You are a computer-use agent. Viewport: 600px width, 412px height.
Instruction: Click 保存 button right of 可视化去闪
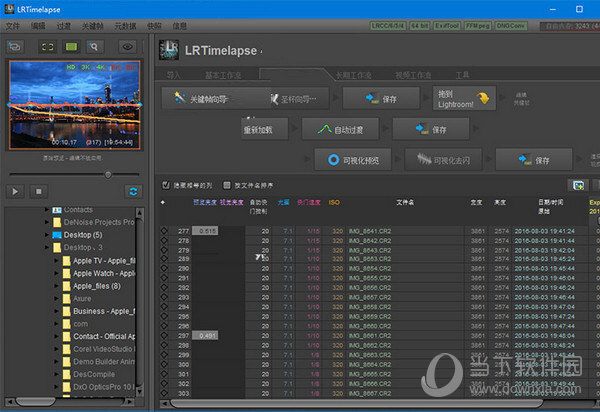tap(534, 160)
